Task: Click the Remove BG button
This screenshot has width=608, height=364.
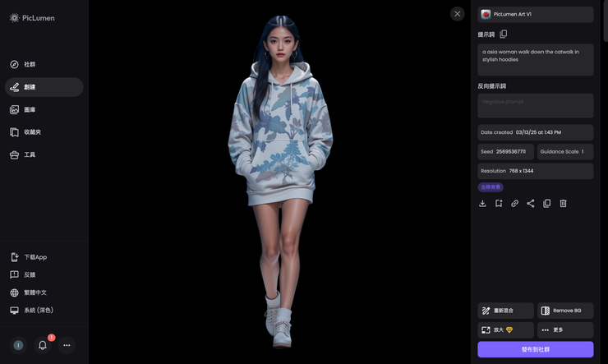Action: coord(564,311)
